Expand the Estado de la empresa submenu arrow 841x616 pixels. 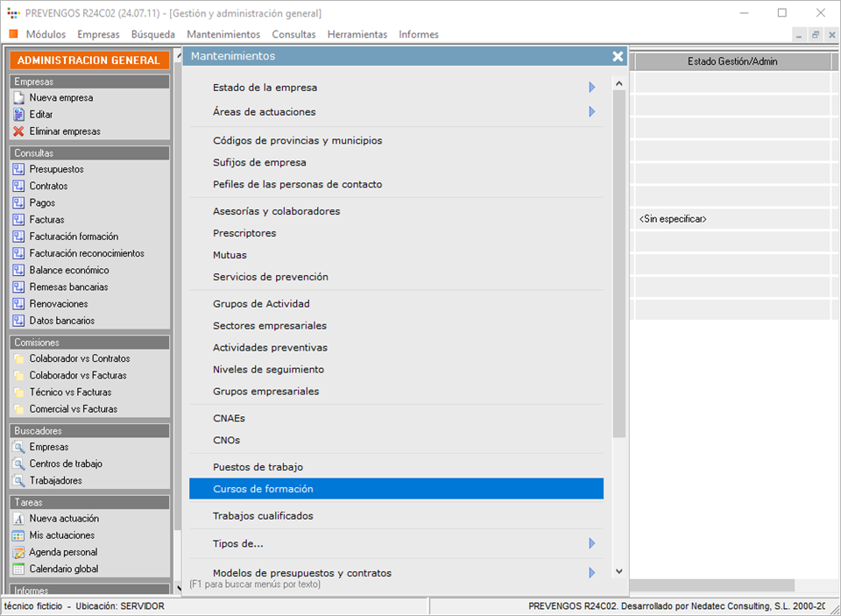point(592,88)
